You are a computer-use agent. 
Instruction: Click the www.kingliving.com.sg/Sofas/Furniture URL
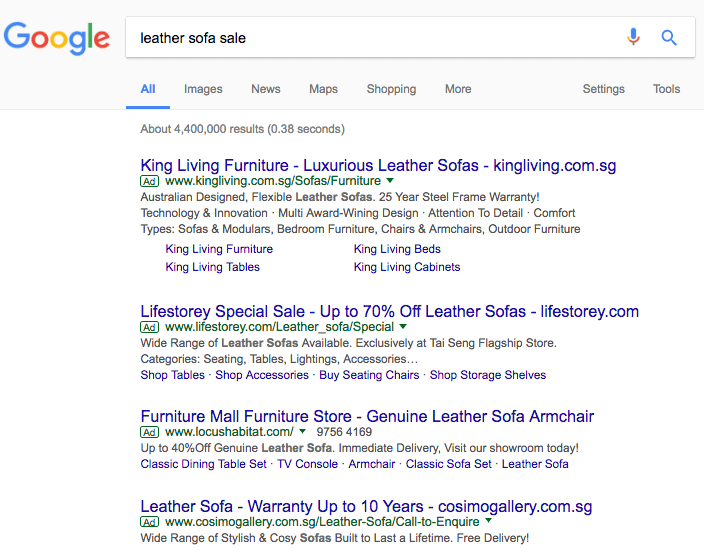[273, 181]
